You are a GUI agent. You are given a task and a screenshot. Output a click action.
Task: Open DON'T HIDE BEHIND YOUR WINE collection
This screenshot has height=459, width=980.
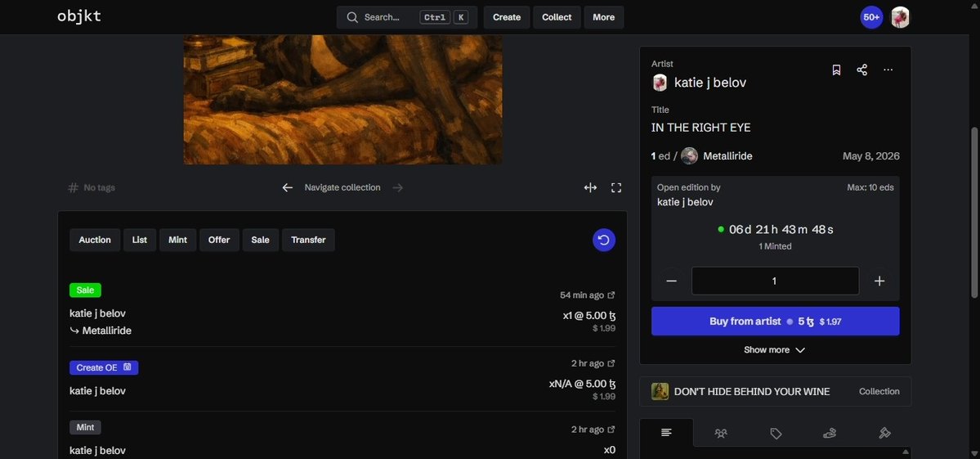[x=752, y=391]
